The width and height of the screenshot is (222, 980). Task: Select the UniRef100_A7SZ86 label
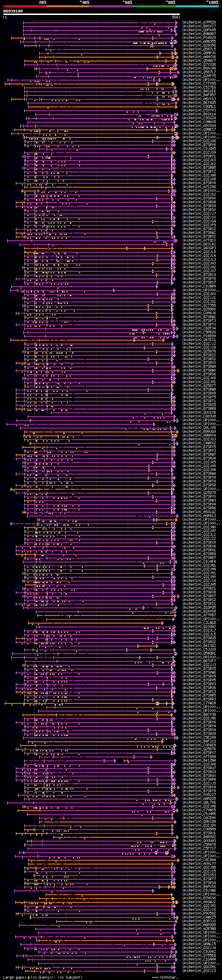199,187
